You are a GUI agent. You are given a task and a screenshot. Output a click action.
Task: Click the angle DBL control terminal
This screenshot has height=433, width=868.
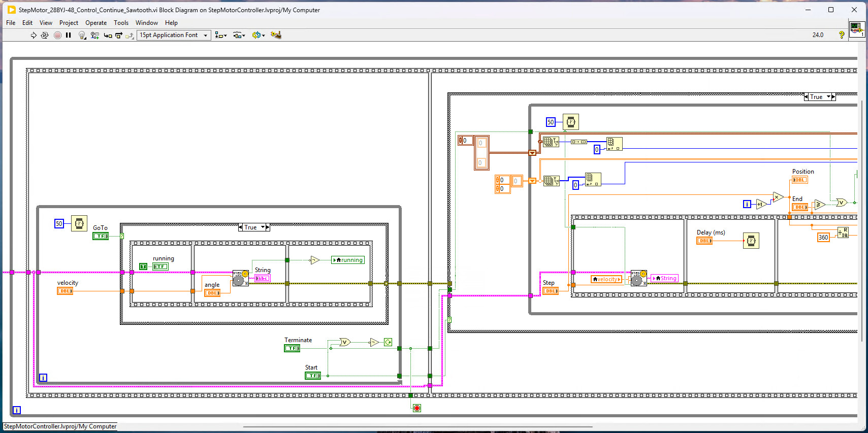(212, 293)
